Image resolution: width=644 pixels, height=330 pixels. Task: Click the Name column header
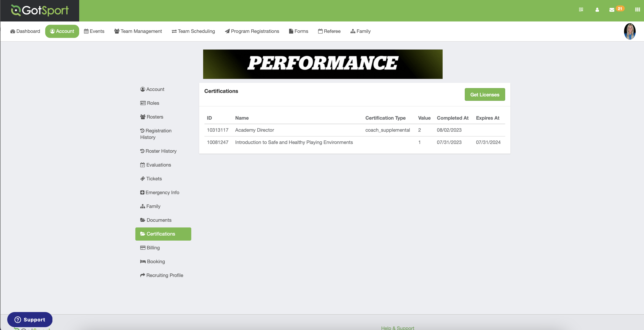(x=242, y=118)
